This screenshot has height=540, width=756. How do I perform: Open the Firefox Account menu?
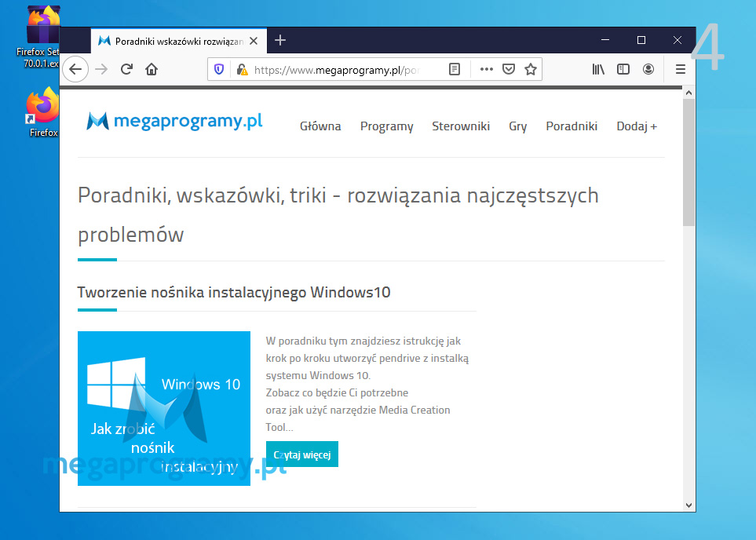[x=648, y=69]
